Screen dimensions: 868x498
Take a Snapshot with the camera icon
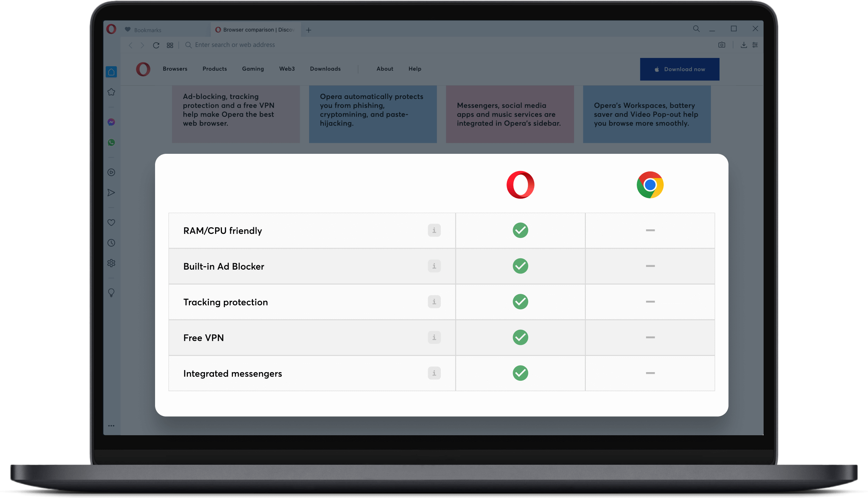[x=722, y=45]
